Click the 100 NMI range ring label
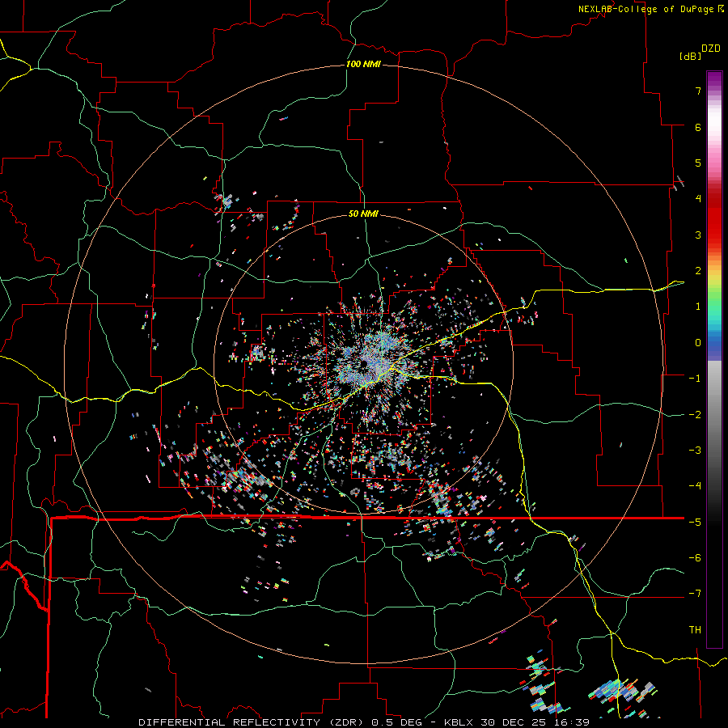728x728 pixels. 363,64
